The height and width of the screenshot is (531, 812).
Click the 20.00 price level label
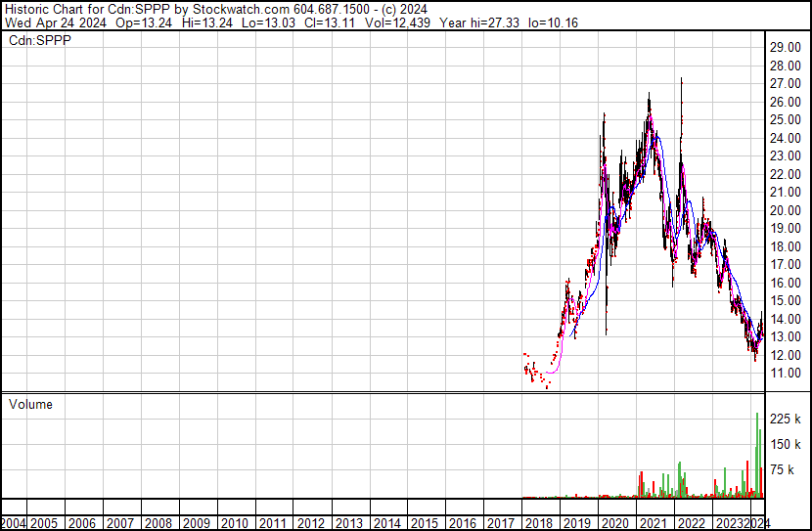pos(785,210)
